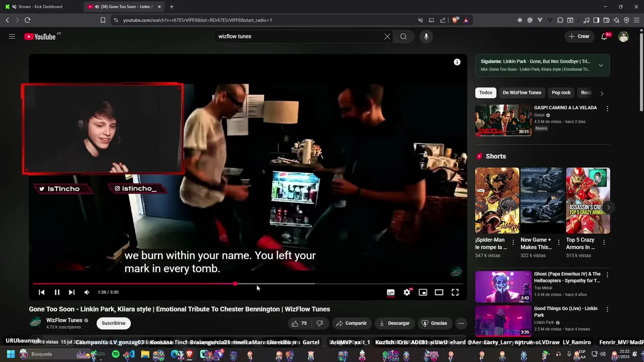The height and width of the screenshot is (362, 644).
Task: Download the video with Descargar
Action: click(x=395, y=323)
